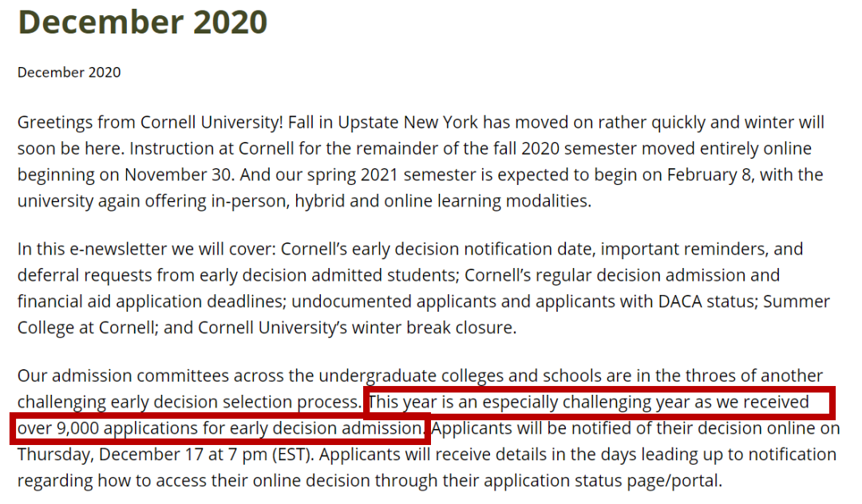Click the "November 30" date text

180,175
